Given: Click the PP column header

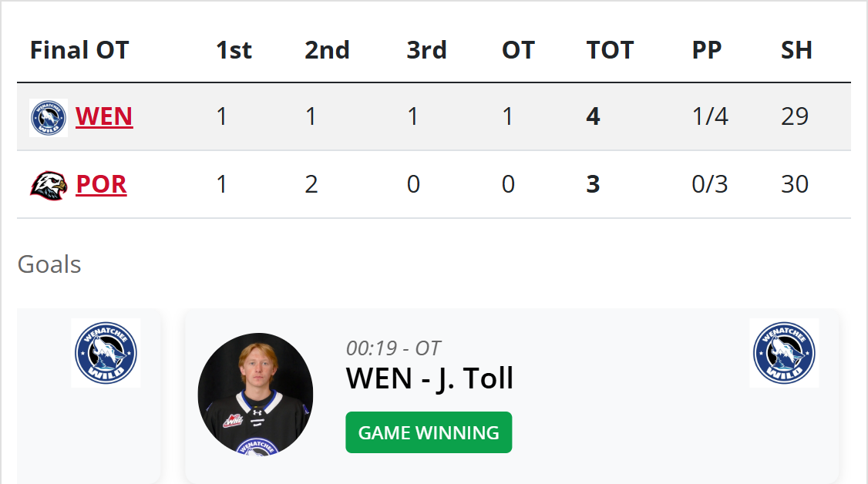Looking at the screenshot, I should click(x=706, y=50).
